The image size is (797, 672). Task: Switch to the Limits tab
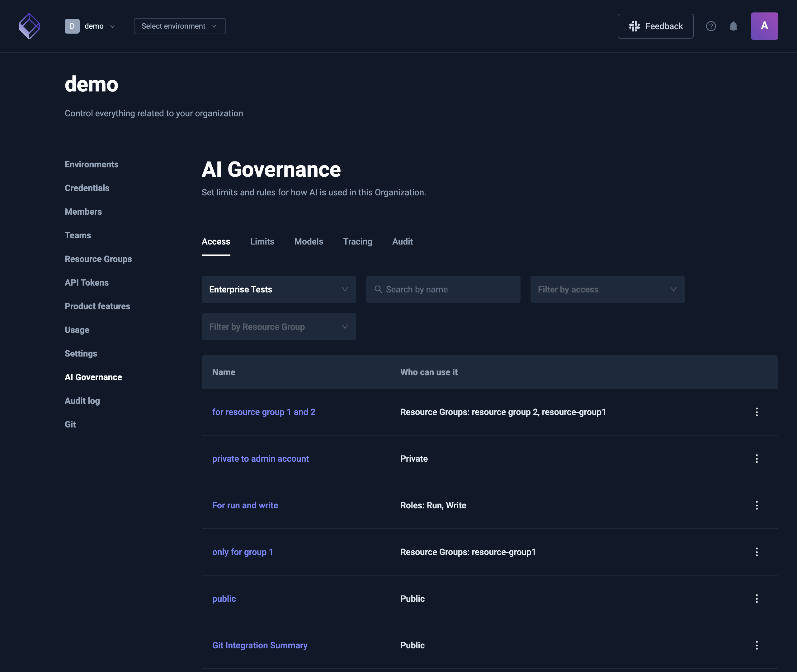262,241
